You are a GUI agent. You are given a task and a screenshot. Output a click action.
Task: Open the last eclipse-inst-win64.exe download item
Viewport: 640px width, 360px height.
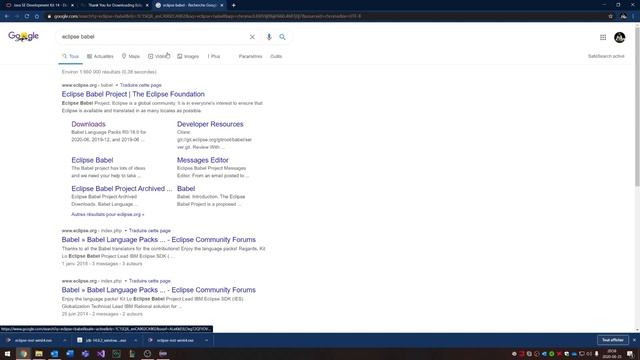[175, 340]
